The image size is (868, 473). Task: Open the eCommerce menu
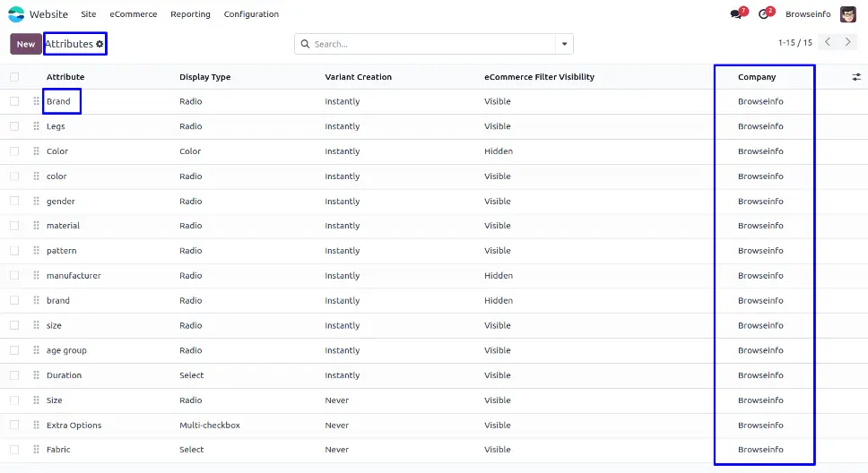[134, 14]
